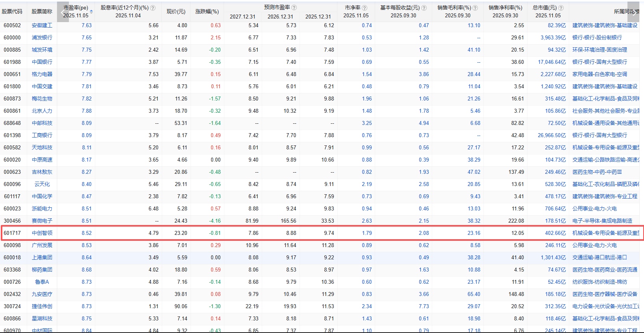Open the 北京人力 stock link
The image size is (644, 333).
point(42,111)
